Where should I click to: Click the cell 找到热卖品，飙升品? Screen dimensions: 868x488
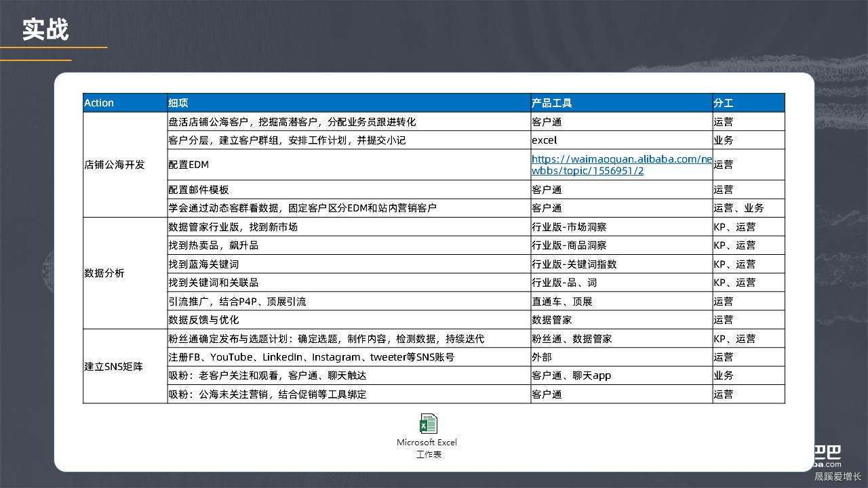tap(349, 245)
